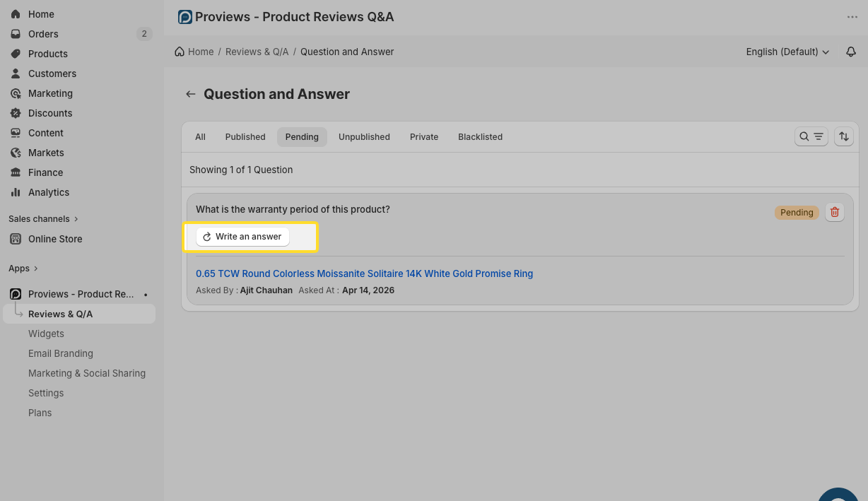
Task: Open the English (Default) language dropdown
Action: [x=787, y=52]
